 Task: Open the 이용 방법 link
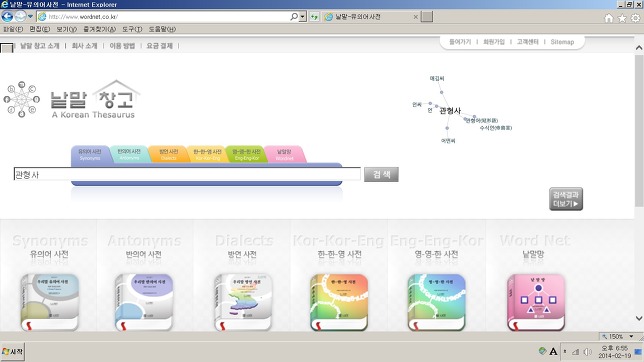pyautogui.click(x=122, y=46)
